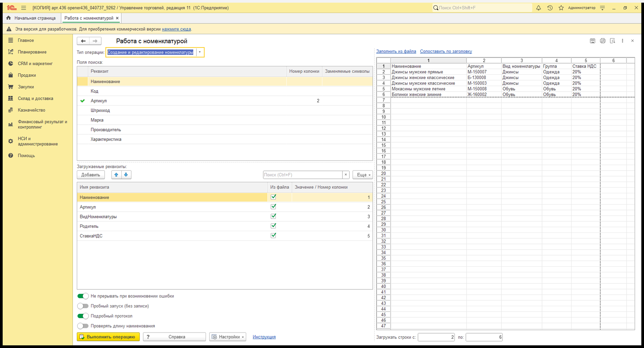Click the print icon above the table
The height and width of the screenshot is (348, 644).
pyautogui.click(x=603, y=41)
